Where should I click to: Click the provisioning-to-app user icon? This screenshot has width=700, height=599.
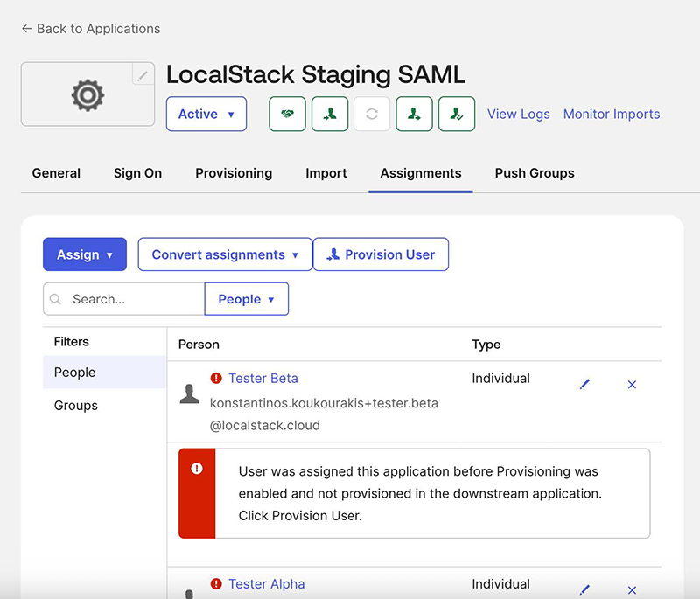(414, 114)
